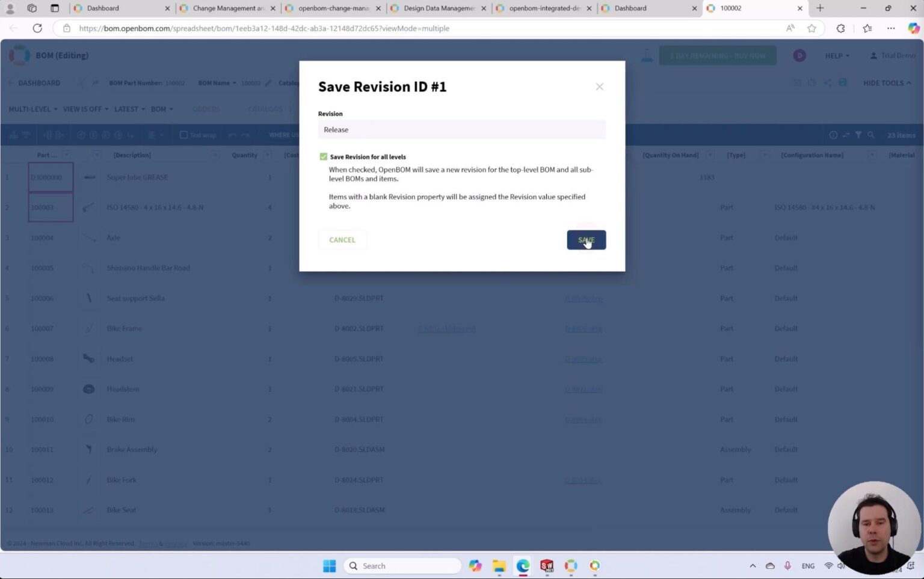Open the filter icon on the grid toolbar
Image resolution: width=924 pixels, height=579 pixels.
(x=858, y=135)
